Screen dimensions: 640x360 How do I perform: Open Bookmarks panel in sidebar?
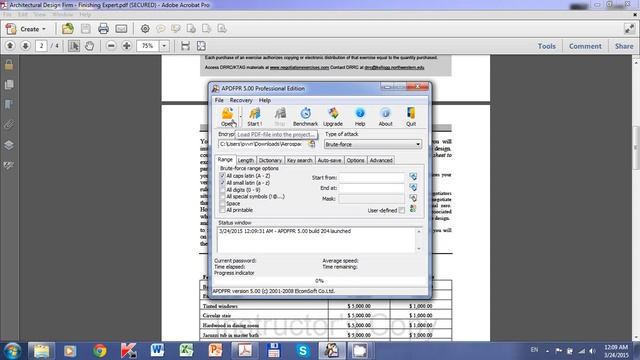coord(9,104)
